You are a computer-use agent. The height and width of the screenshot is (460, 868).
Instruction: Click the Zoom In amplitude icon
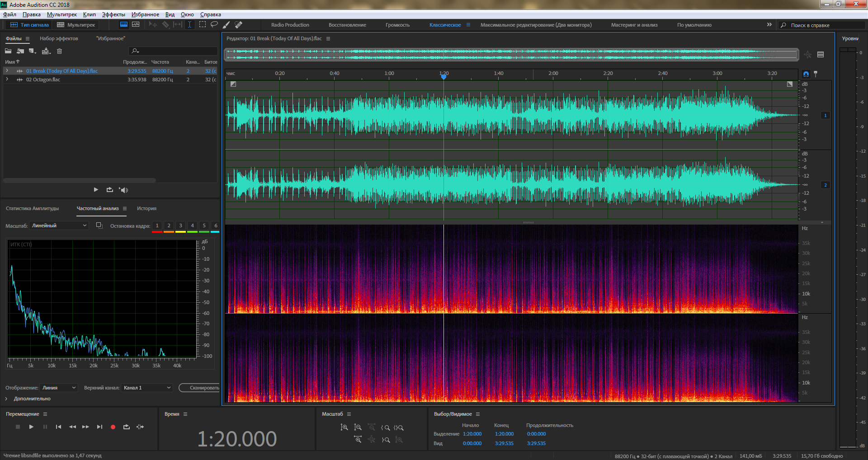(344, 427)
